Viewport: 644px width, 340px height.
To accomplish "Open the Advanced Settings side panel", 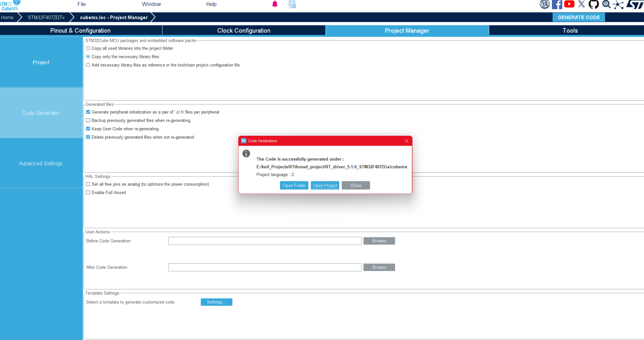I will click(41, 164).
